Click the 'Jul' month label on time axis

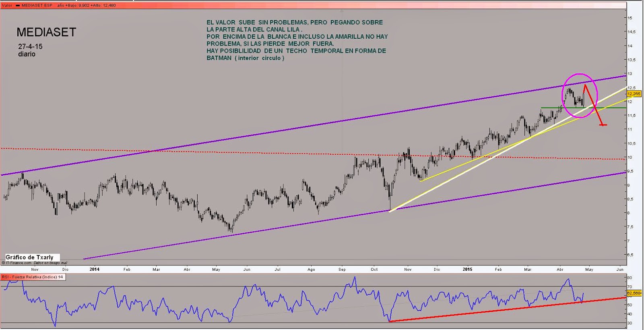(278, 269)
